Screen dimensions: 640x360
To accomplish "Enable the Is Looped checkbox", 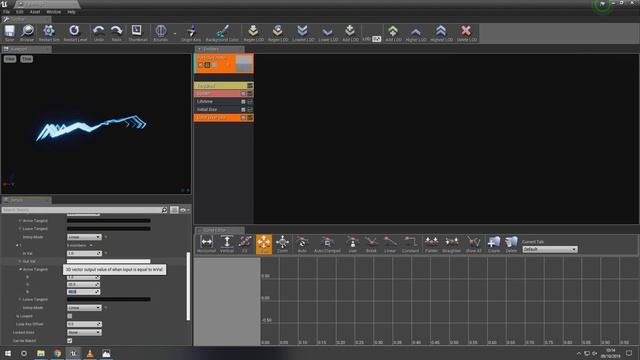I will [69, 316].
